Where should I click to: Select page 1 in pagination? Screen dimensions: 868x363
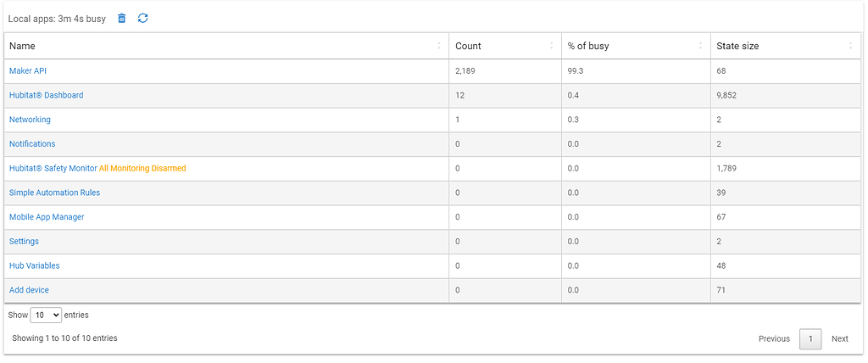pyautogui.click(x=810, y=338)
